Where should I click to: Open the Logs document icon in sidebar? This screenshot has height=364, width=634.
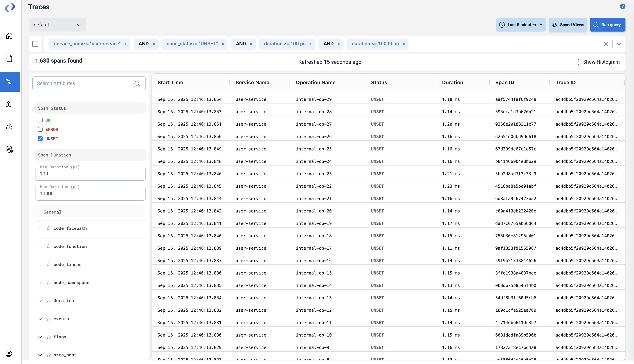tap(9, 58)
